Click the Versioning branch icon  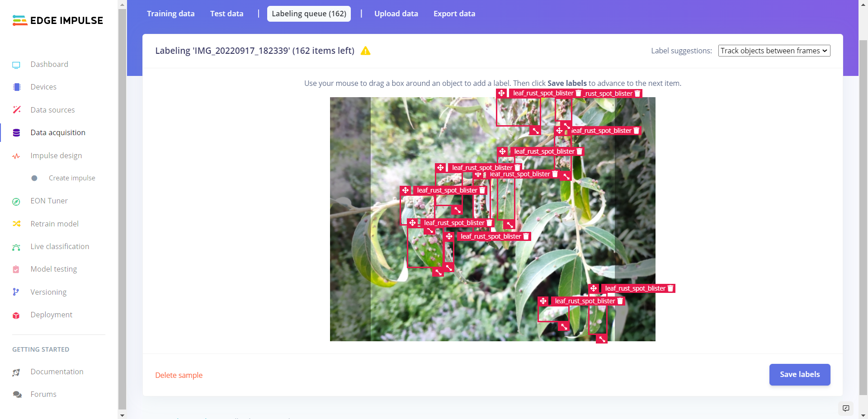pyautogui.click(x=16, y=292)
